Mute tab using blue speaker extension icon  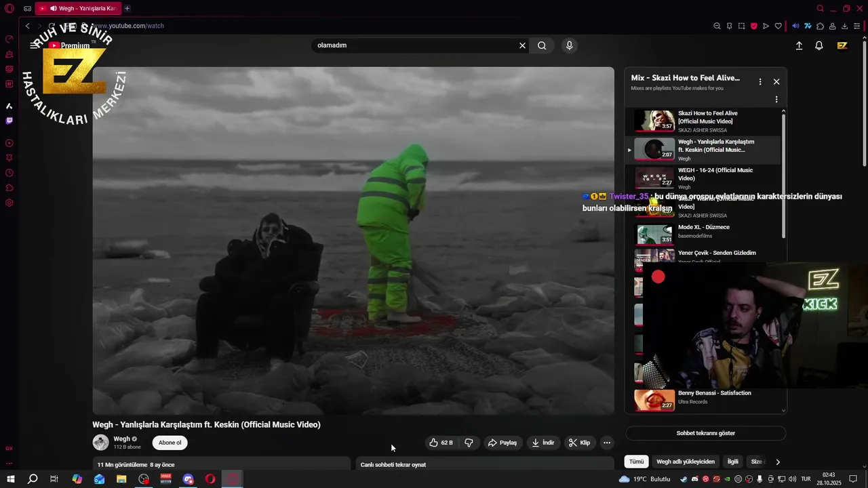(x=795, y=26)
